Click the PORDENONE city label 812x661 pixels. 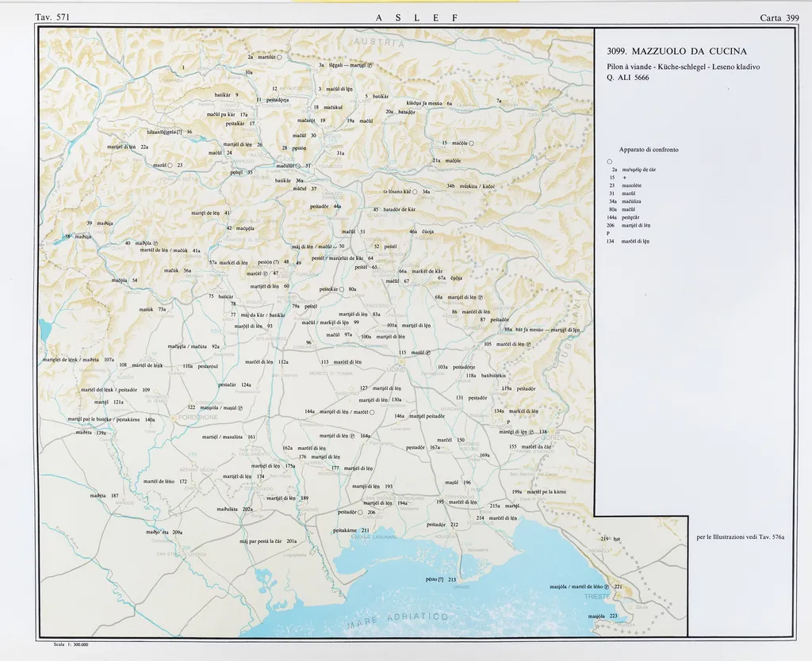click(x=198, y=417)
